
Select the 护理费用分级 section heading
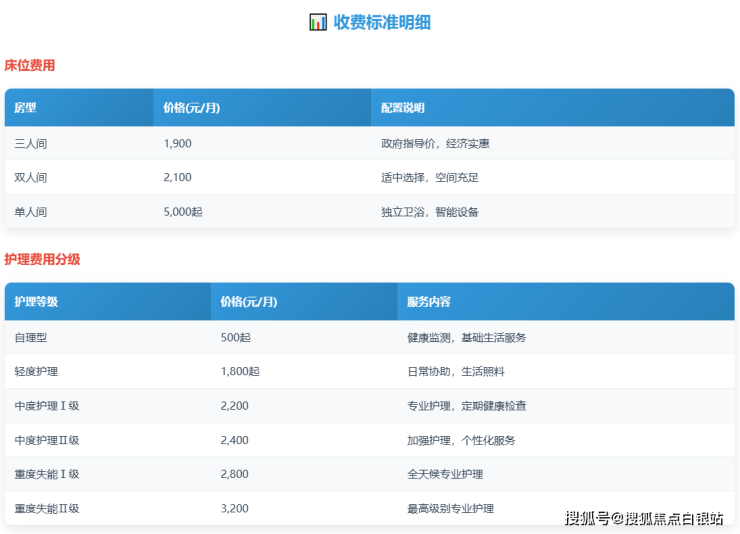pos(42,259)
